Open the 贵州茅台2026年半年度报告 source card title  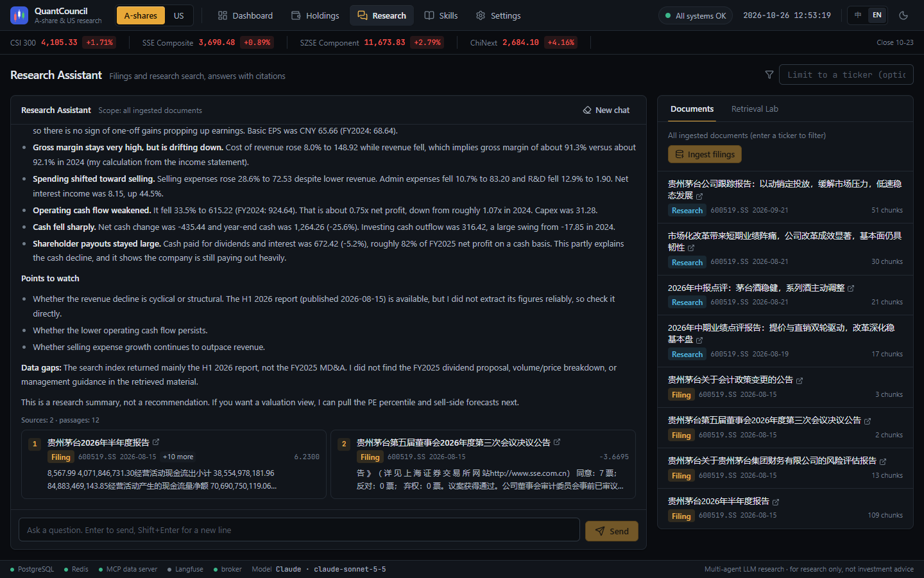click(x=98, y=442)
